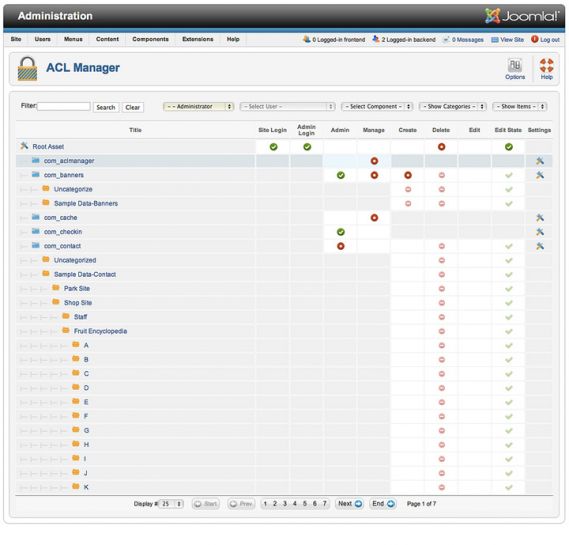This screenshot has width=569, height=545.
Task: Open the Site menu
Action: [x=16, y=39]
